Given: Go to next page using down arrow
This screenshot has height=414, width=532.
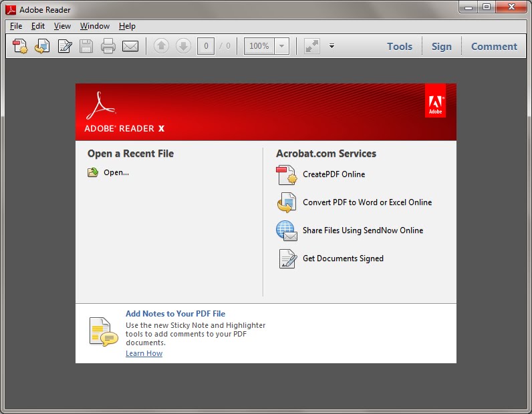Looking at the screenshot, I should point(183,46).
